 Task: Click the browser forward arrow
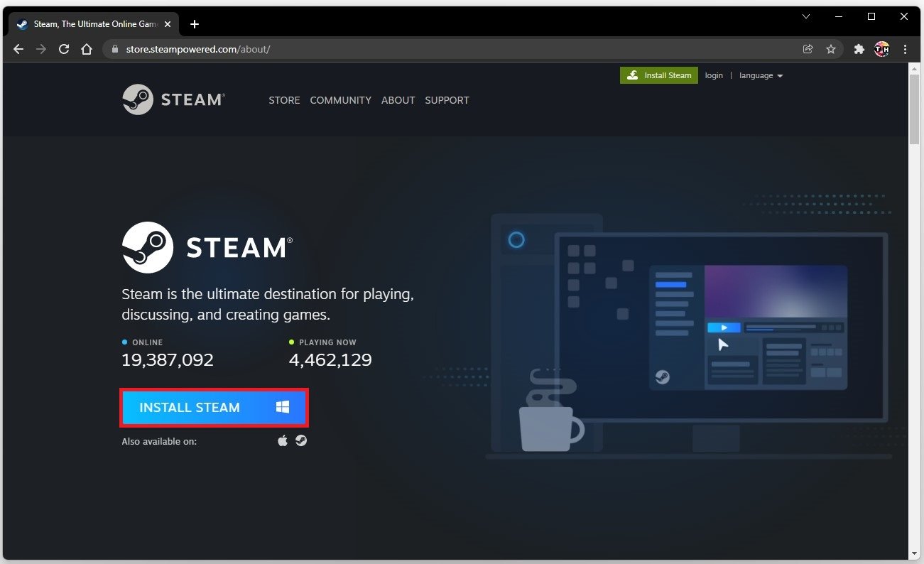coord(41,49)
